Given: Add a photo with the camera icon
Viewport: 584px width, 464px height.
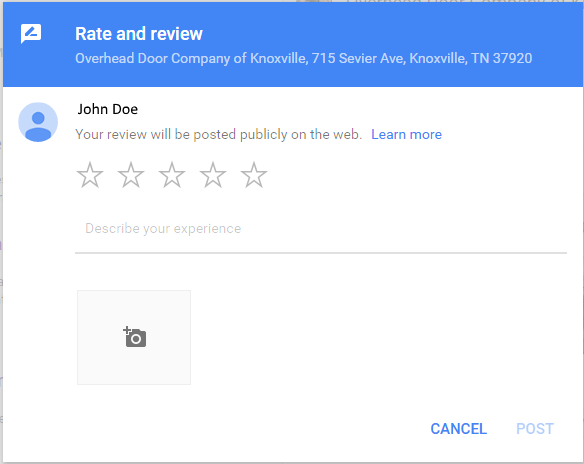Looking at the screenshot, I should tap(134, 337).
